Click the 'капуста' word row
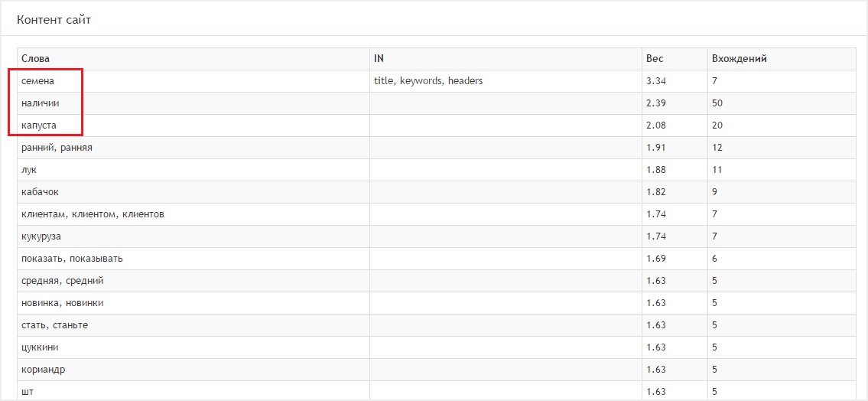868x401 pixels. (39, 125)
